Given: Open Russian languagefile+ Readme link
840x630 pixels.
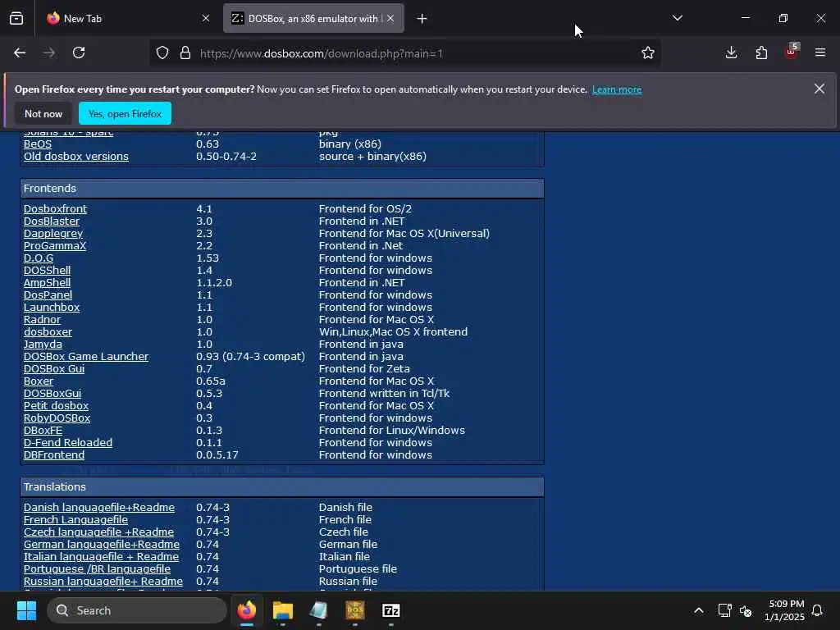Looking at the screenshot, I should click(103, 582).
